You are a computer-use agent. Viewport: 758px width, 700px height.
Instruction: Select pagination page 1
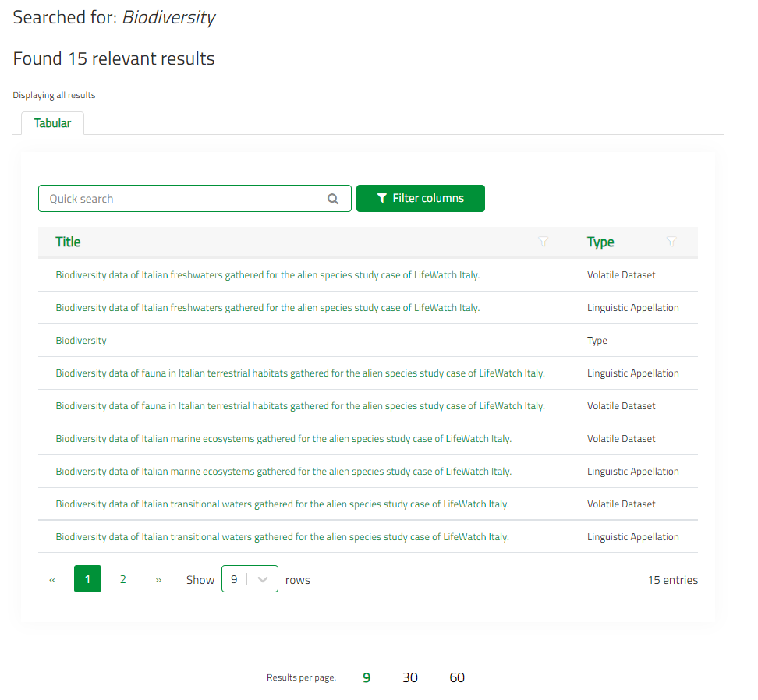(87, 579)
